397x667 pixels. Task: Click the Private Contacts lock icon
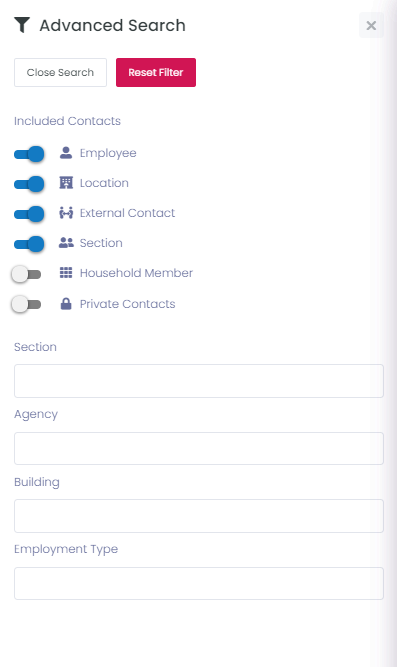pyautogui.click(x=66, y=304)
